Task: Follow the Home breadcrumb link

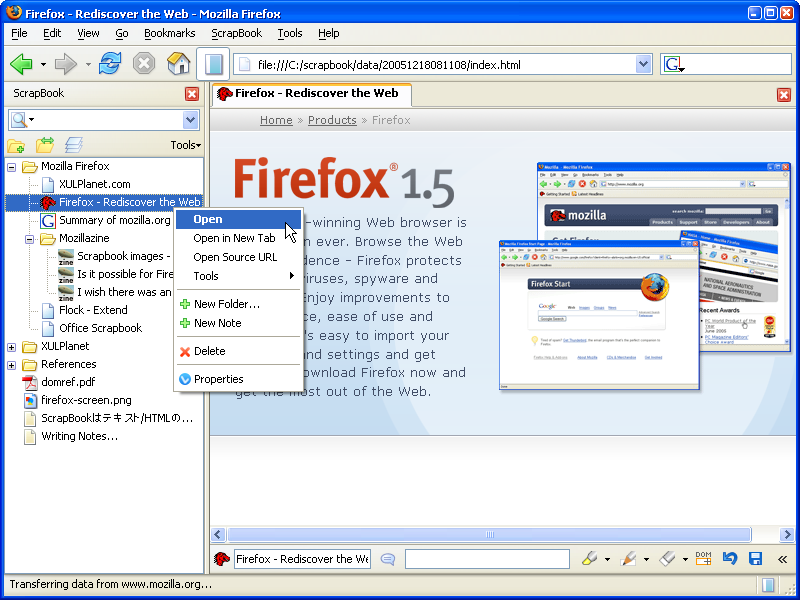Action: point(276,120)
